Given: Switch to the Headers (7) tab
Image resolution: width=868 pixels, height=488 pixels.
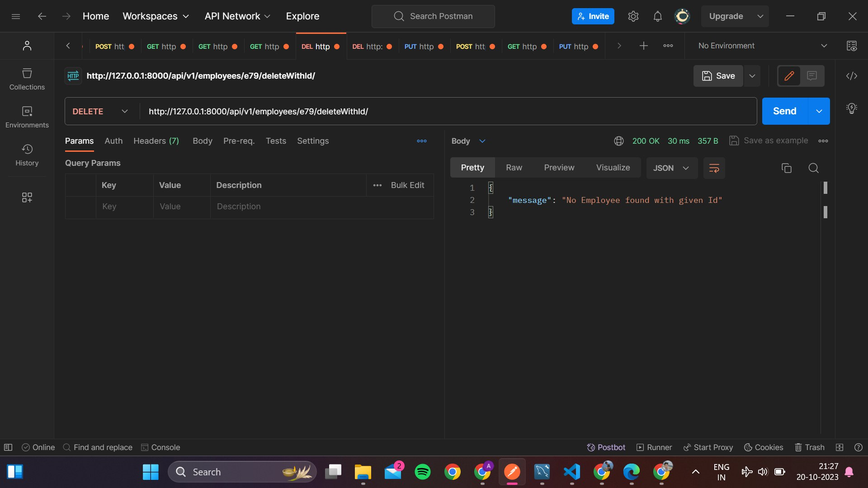Looking at the screenshot, I should click(x=156, y=141).
